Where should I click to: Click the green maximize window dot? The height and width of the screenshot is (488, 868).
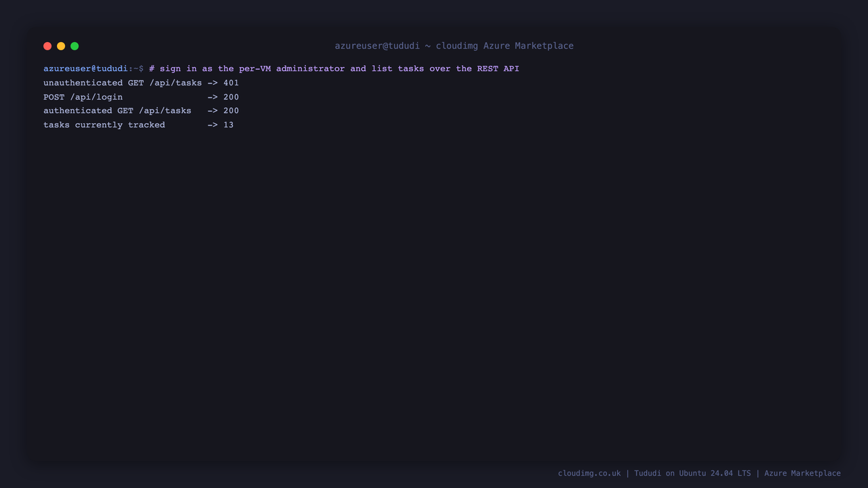75,46
